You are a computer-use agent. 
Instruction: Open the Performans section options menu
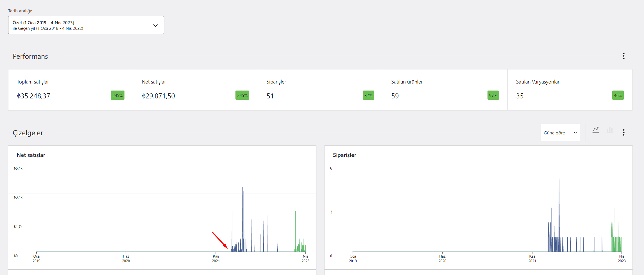pyautogui.click(x=623, y=56)
